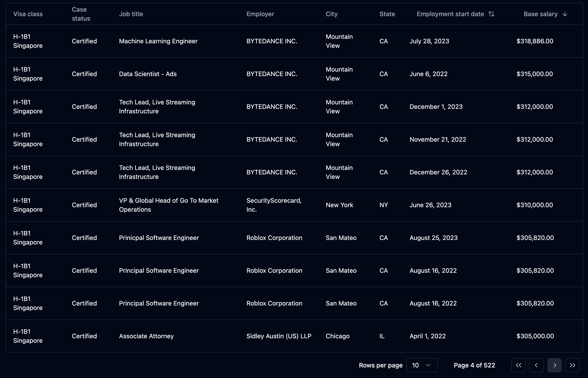Click June 6, 2022 start date

tap(428, 74)
